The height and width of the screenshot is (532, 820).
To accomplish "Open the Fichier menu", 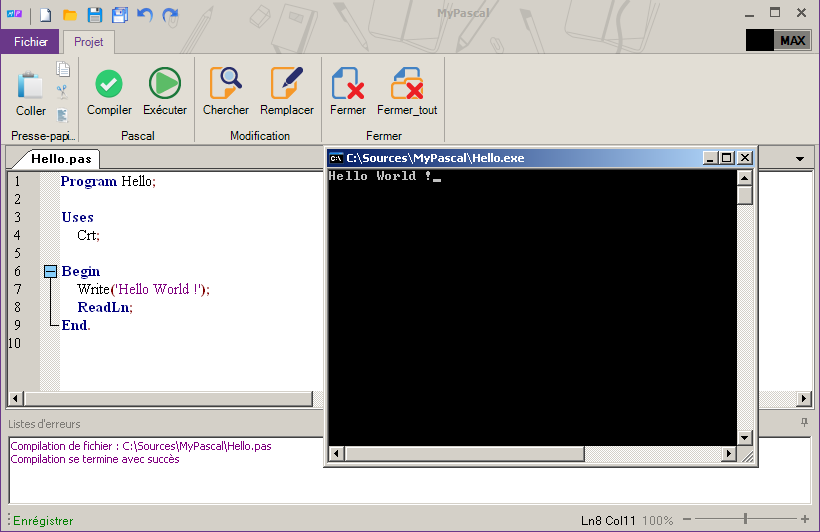I will coord(31,42).
